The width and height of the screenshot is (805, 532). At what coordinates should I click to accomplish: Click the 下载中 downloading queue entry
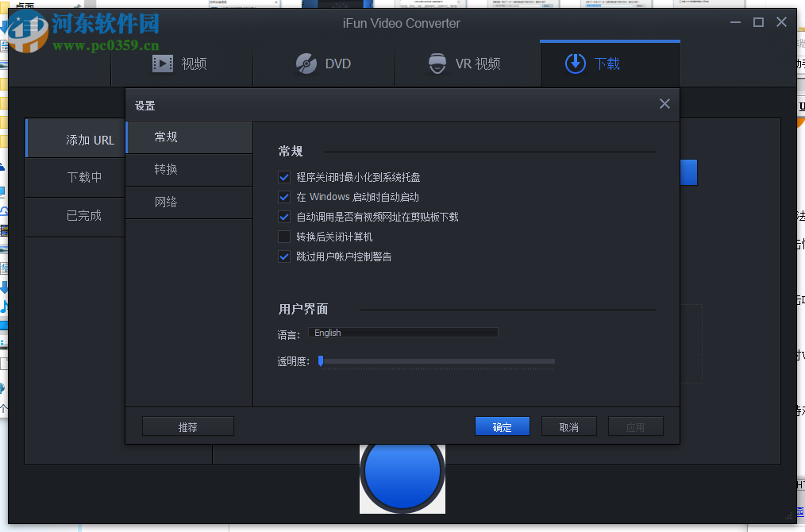coord(83,176)
